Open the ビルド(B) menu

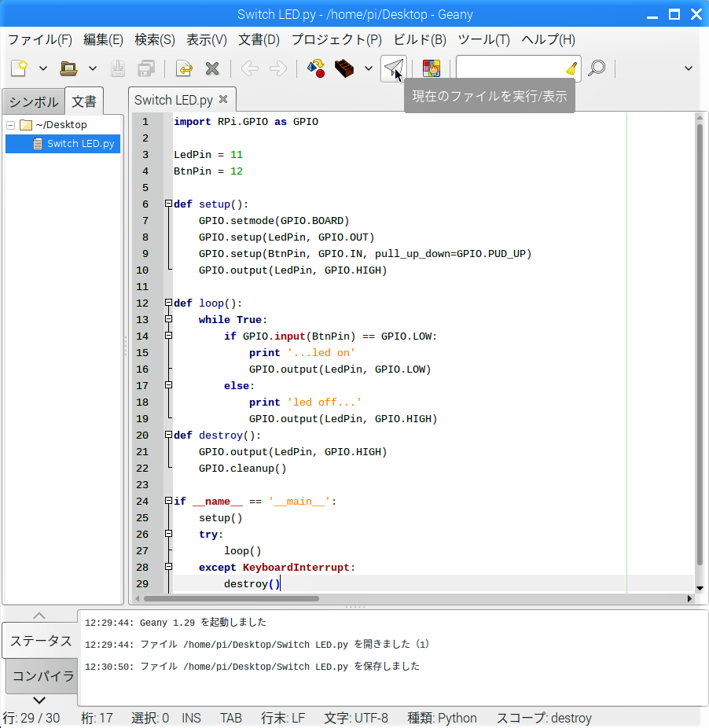click(x=419, y=39)
